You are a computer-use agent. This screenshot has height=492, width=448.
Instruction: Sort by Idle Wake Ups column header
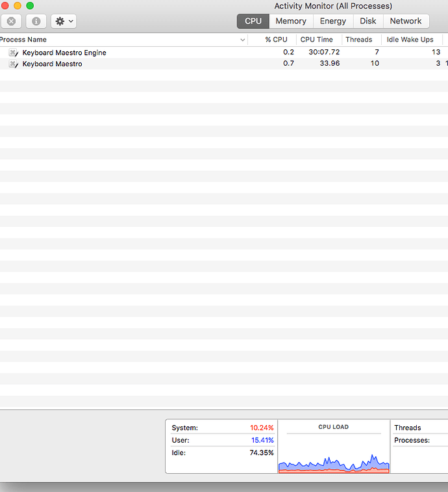(410, 40)
